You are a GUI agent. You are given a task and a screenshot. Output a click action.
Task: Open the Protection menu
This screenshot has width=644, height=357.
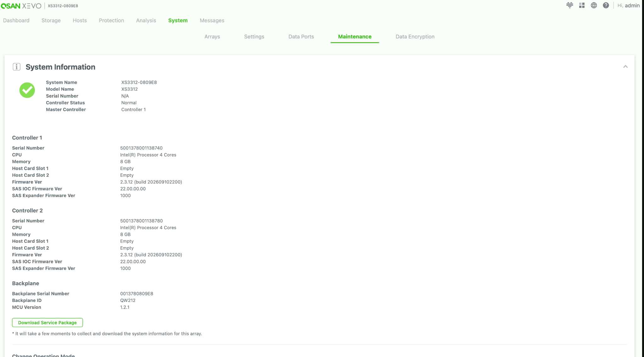(x=111, y=20)
